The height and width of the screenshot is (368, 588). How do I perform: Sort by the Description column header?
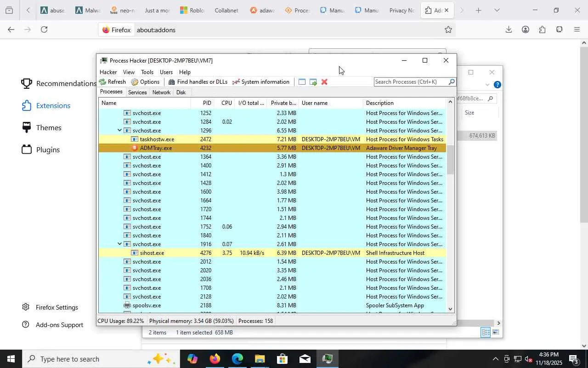tap(404, 103)
